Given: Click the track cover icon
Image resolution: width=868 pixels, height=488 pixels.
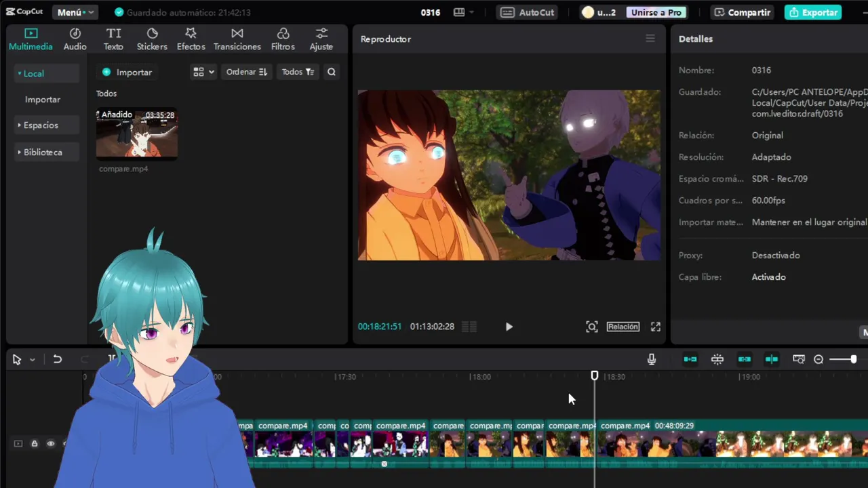Looking at the screenshot, I should point(18,444).
